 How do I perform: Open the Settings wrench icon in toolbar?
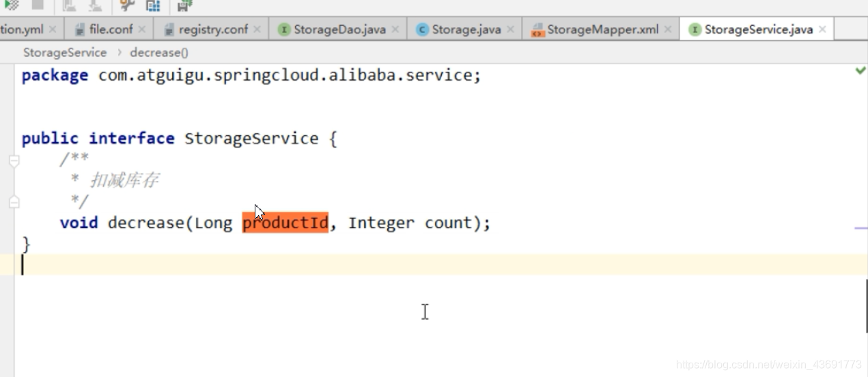pos(127,5)
